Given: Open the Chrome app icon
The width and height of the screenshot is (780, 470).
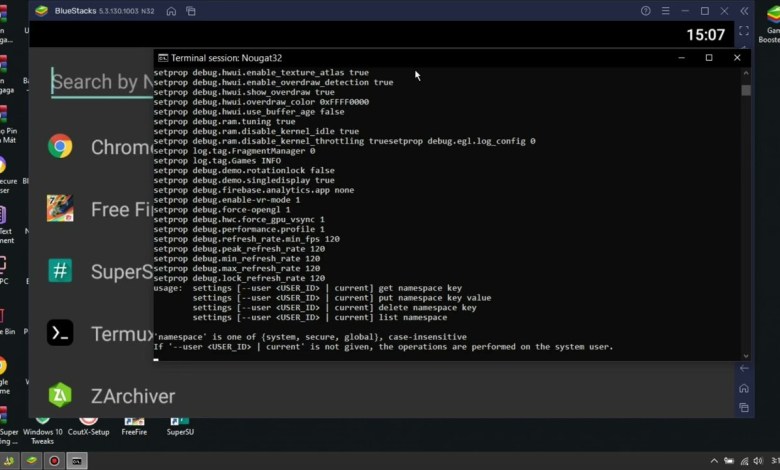Looking at the screenshot, I should 61,147.
